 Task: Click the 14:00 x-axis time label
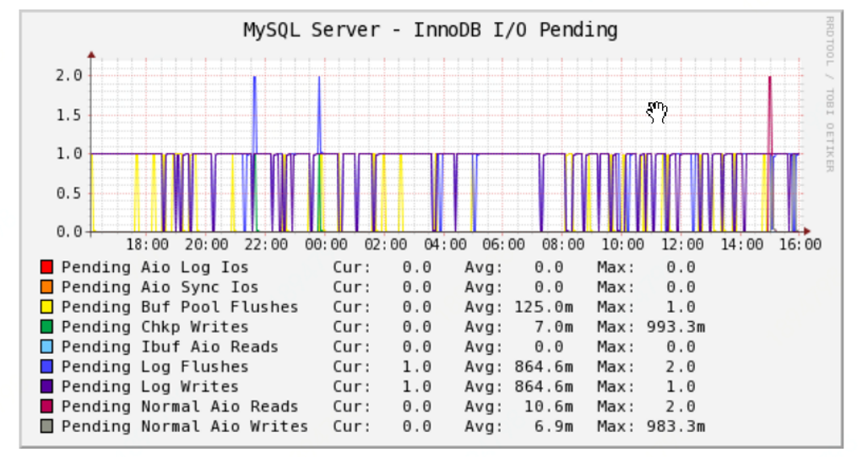[741, 244]
